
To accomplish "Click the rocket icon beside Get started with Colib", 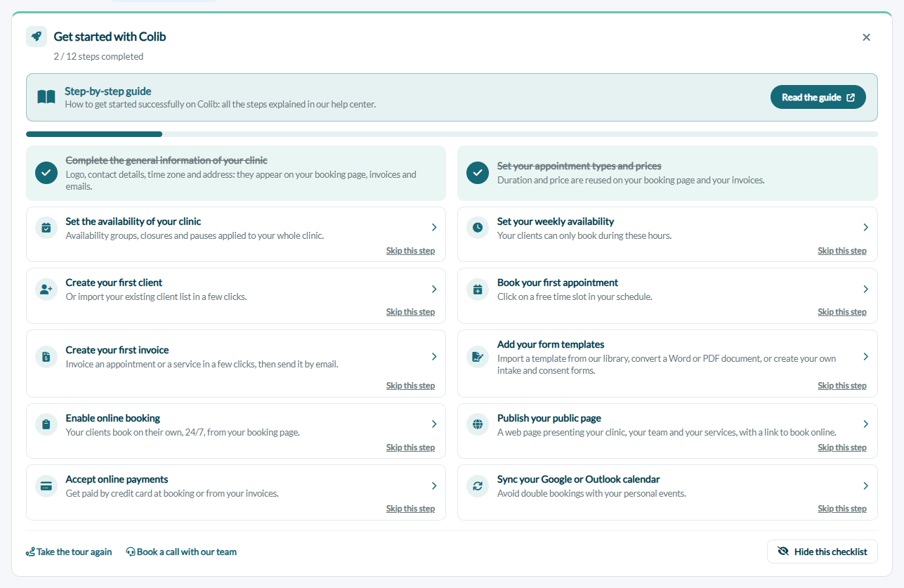I will click(x=37, y=37).
